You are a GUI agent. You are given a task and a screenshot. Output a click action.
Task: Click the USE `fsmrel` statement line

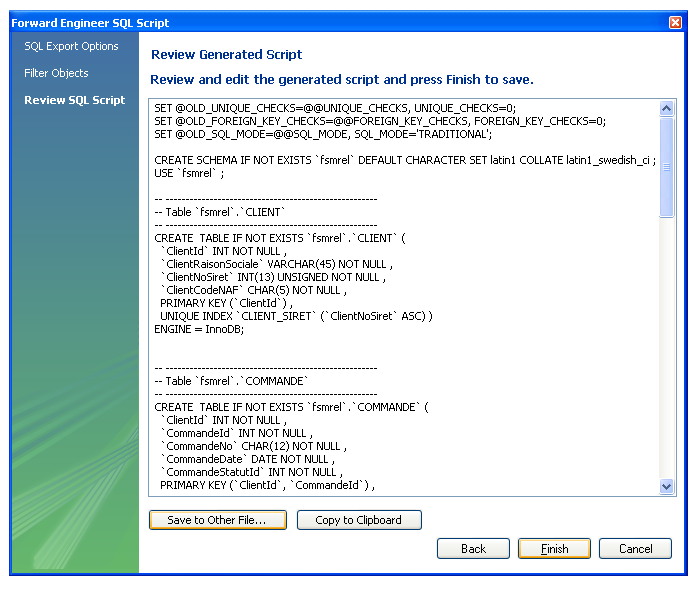pyautogui.click(x=189, y=173)
